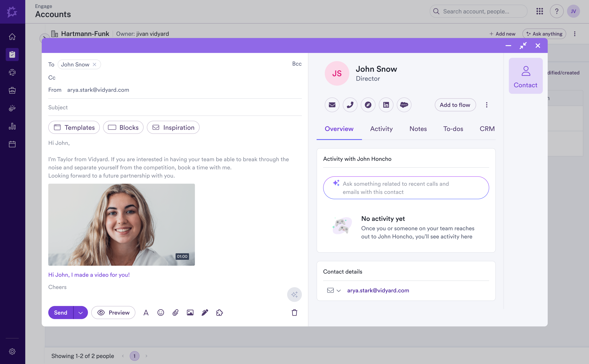Insert an image using the picture icon

coord(190,313)
